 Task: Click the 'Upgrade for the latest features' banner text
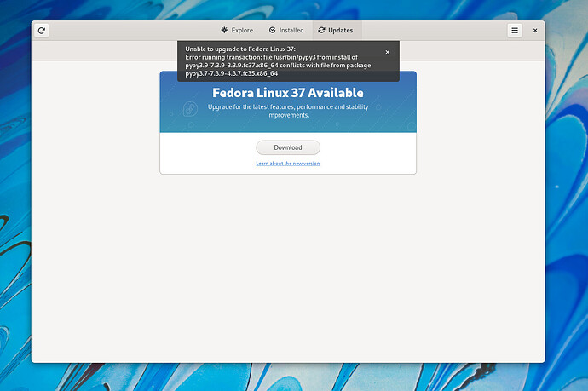click(x=288, y=111)
